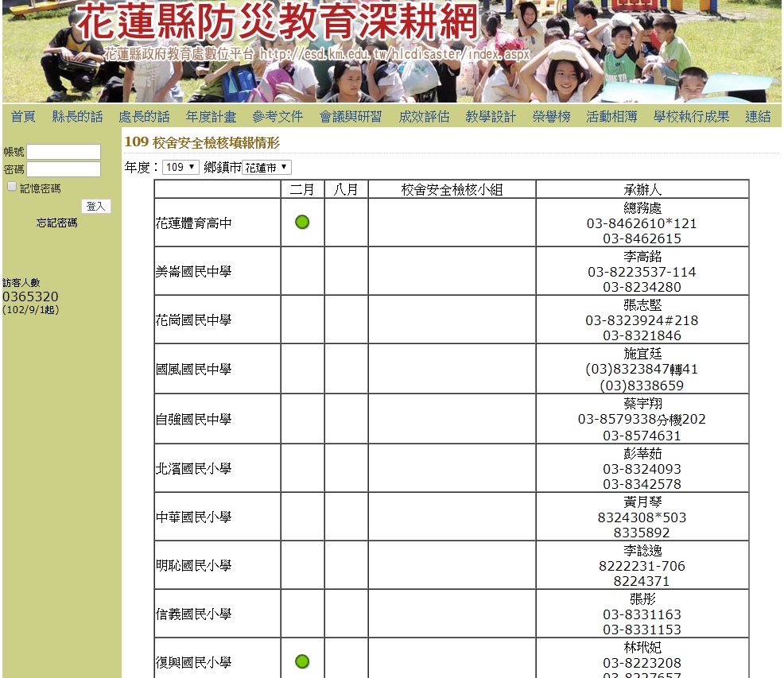Focus the 帳號 input field
The image size is (784, 678).
[x=64, y=152]
